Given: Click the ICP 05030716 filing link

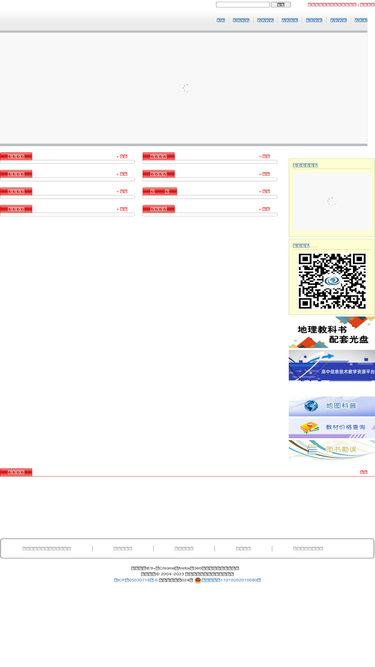Looking at the screenshot, I should tap(136, 580).
